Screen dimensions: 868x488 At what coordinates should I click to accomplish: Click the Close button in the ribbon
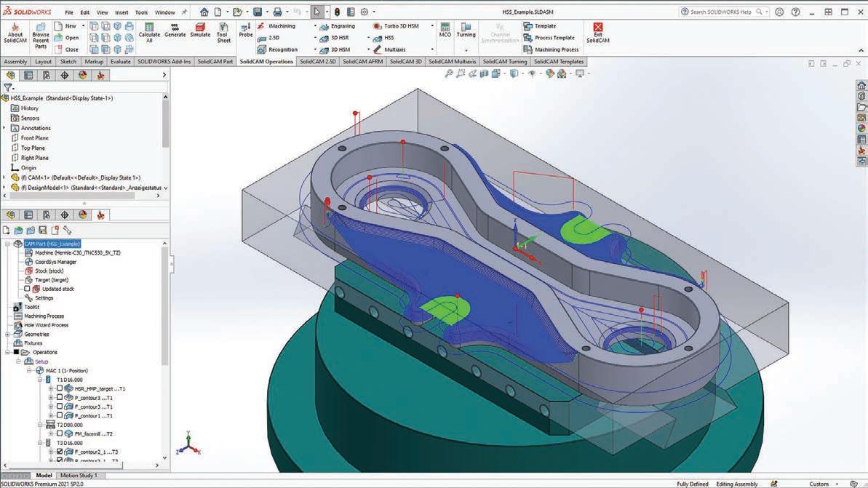66,49
